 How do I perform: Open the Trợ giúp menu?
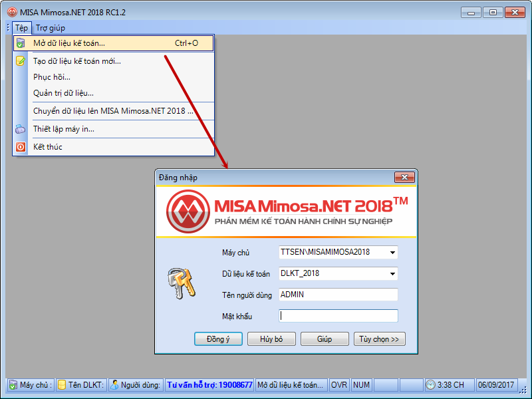51,28
